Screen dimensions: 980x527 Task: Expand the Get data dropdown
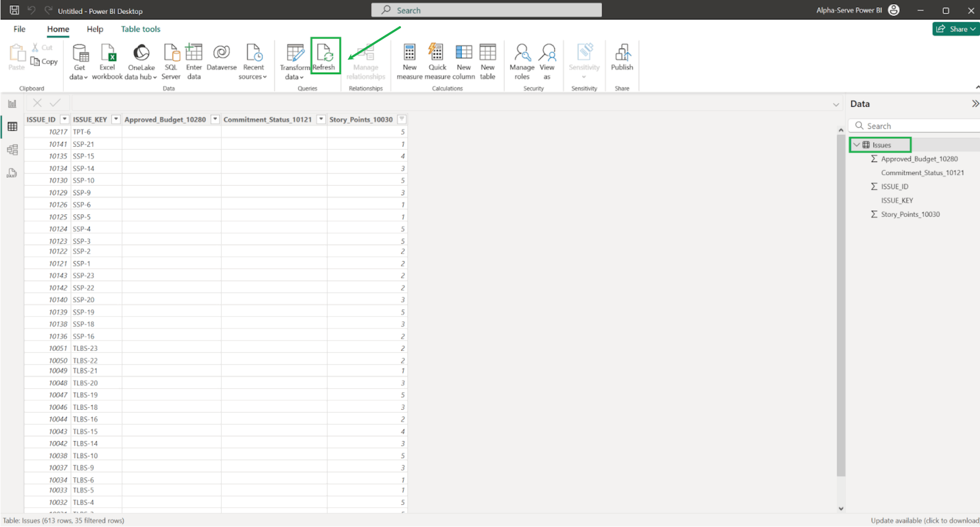pos(79,76)
